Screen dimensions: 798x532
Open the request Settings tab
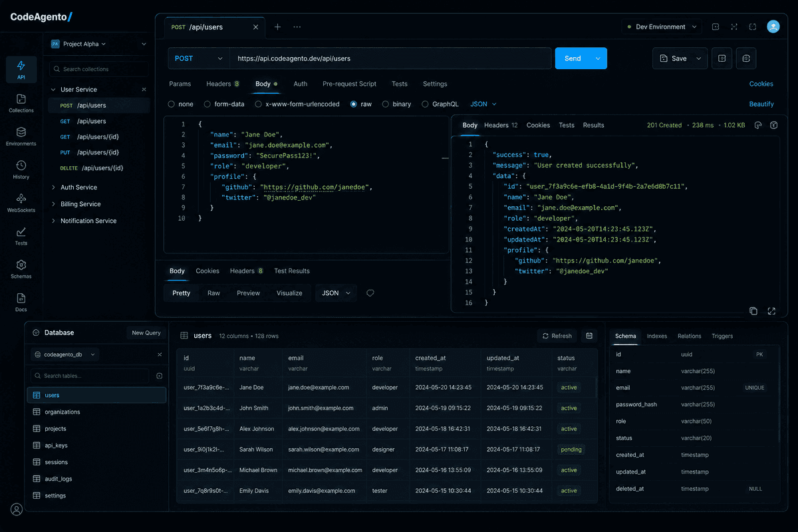click(x=435, y=84)
